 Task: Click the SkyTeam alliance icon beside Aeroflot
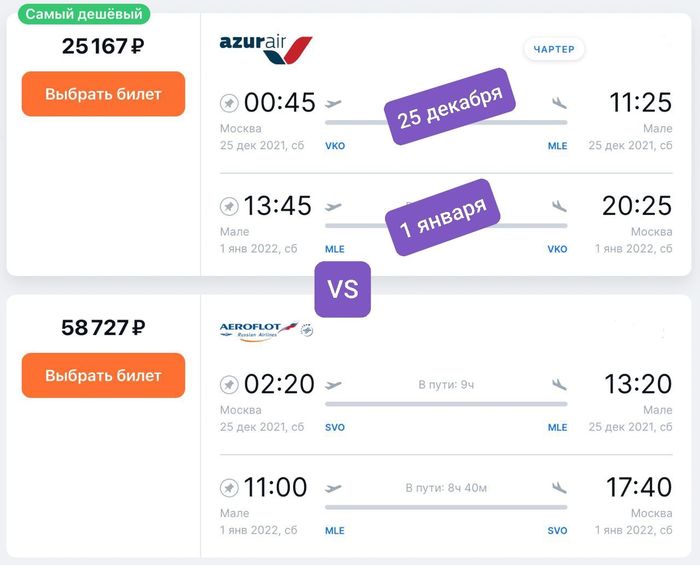point(307,330)
